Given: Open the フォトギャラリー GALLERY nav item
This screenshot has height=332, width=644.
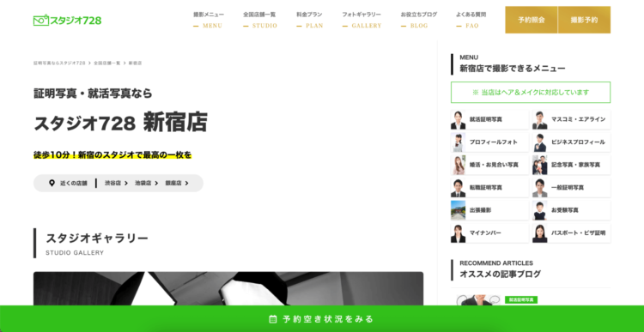Looking at the screenshot, I should pos(361,20).
